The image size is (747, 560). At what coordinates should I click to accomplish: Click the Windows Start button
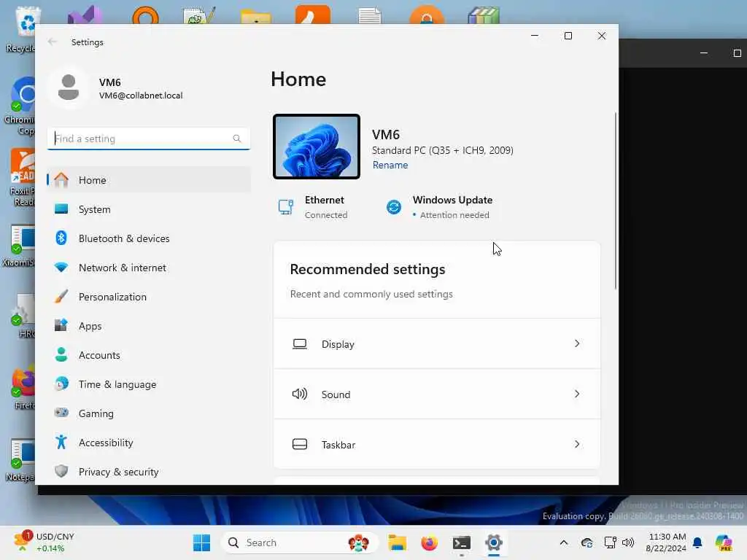(x=201, y=542)
